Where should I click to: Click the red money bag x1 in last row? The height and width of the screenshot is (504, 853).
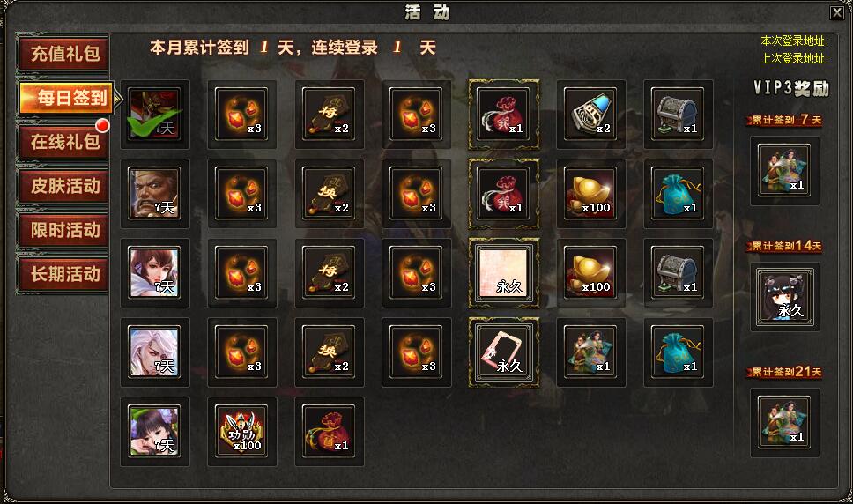(x=329, y=431)
